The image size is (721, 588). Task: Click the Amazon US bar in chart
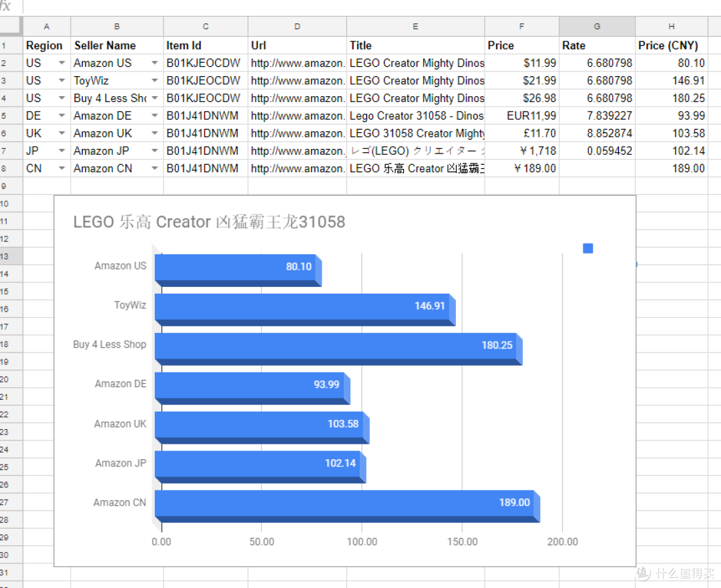[238, 270]
